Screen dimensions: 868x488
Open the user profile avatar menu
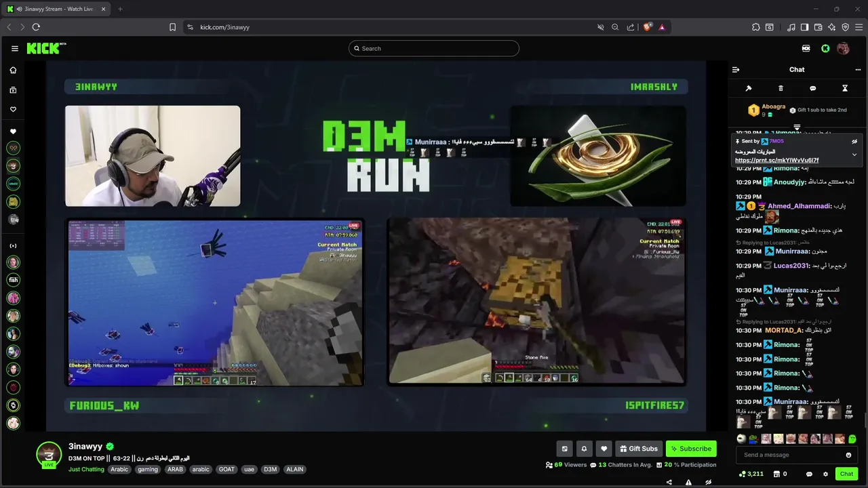pos(843,48)
